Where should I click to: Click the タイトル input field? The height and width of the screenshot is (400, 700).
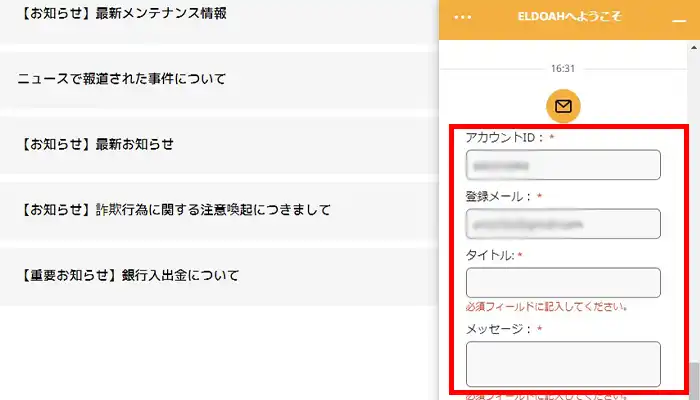(563, 283)
